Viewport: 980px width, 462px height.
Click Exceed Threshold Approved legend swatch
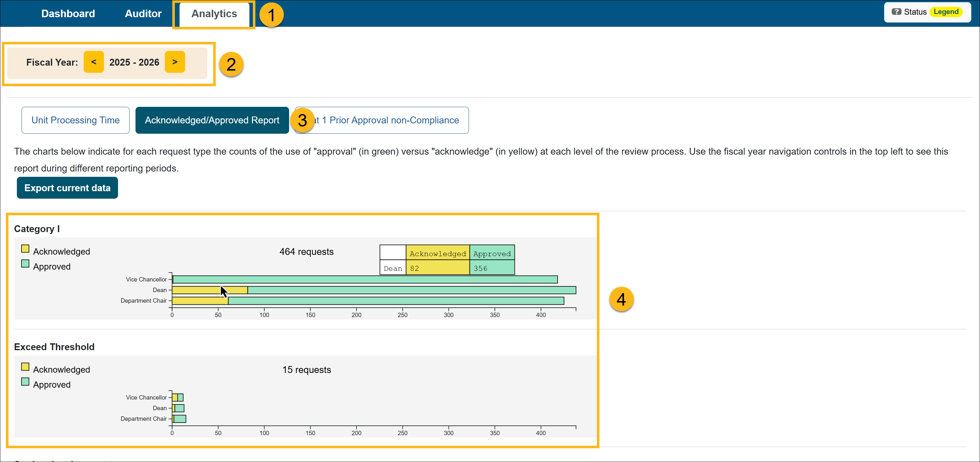tap(25, 382)
